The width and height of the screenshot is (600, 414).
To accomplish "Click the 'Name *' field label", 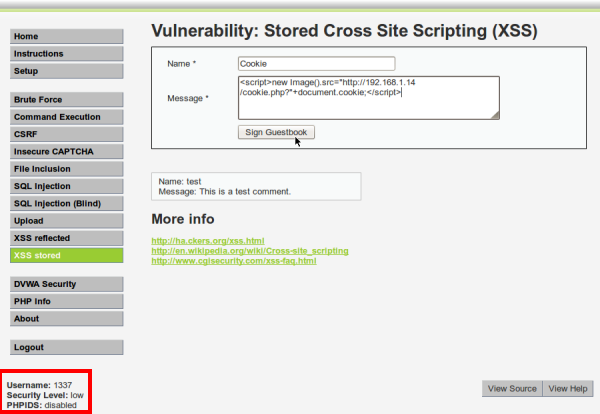I will coord(181,64).
